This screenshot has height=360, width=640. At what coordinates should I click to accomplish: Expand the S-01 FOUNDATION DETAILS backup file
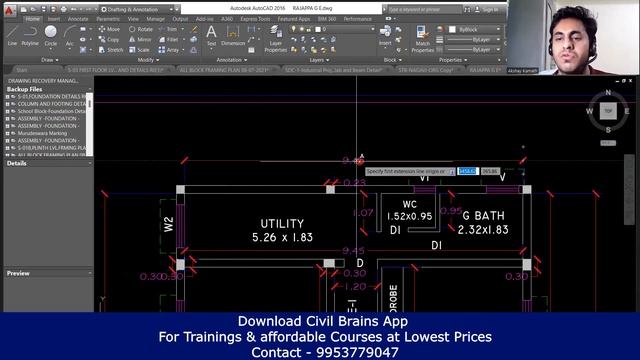pyautogui.click(x=7, y=97)
